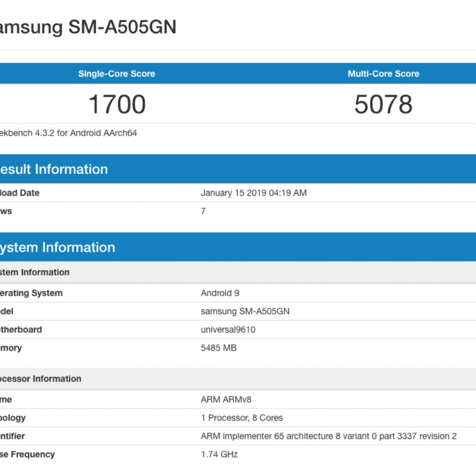
Task: Click the 1 Processor, 8 Cores topology value
Action: point(242,418)
